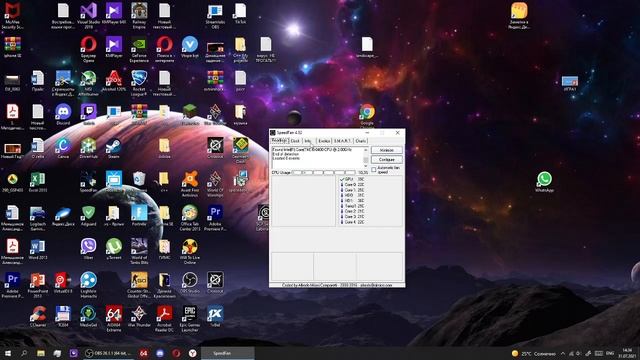
Task: Select the AIDA64 Extreme desktop icon
Action: tap(114, 319)
